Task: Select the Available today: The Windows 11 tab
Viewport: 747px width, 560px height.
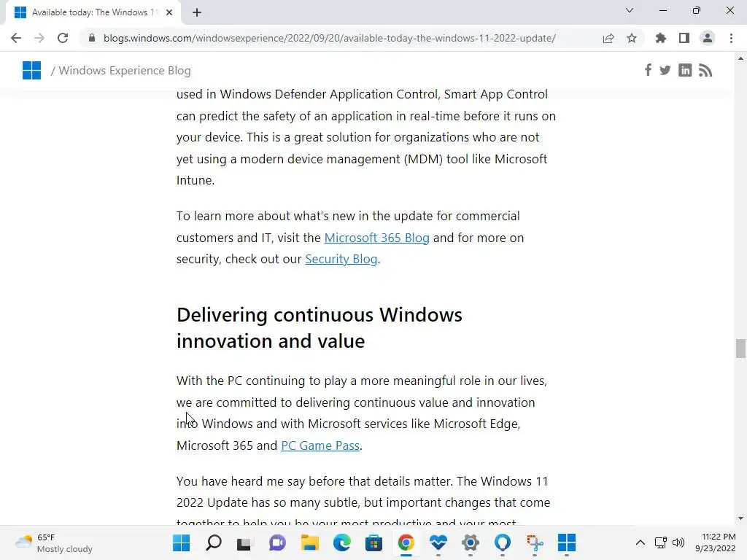Action: click(x=93, y=12)
